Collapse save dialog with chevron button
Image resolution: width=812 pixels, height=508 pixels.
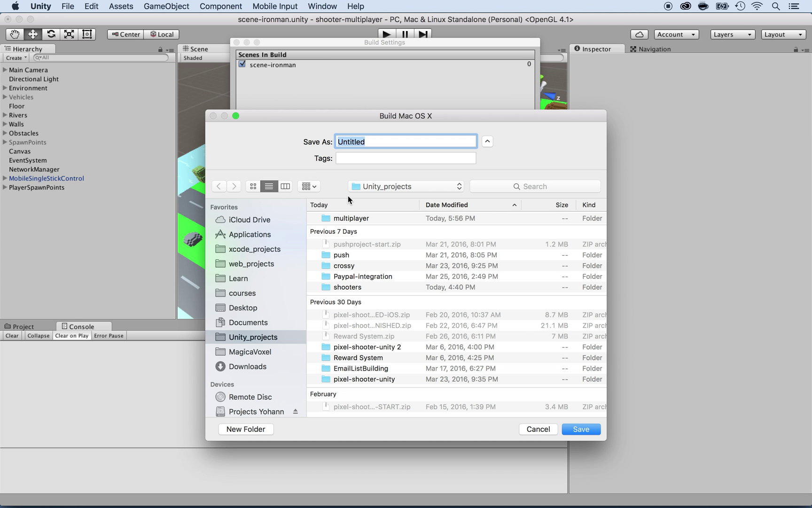pos(487,142)
